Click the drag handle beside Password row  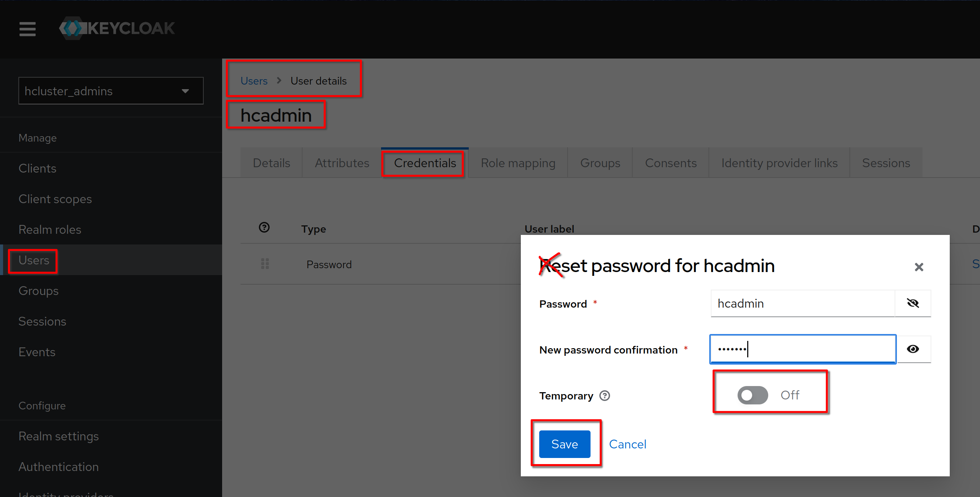click(x=265, y=264)
